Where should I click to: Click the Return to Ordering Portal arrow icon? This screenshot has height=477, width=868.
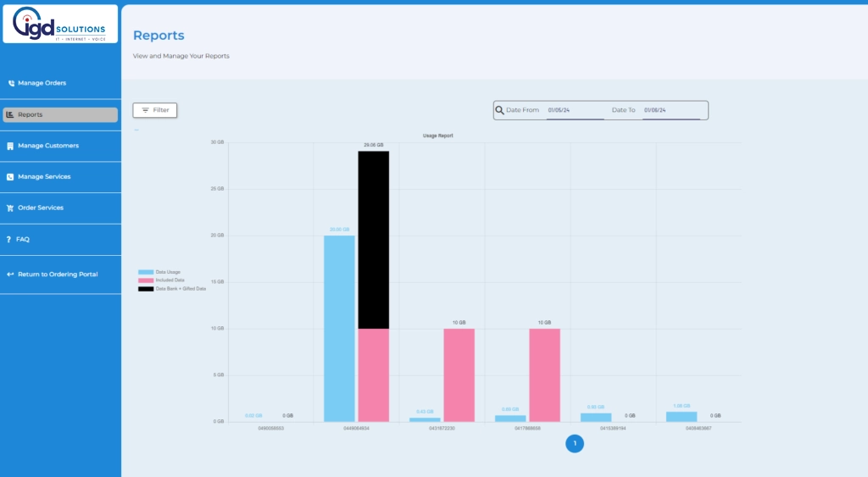pyautogui.click(x=10, y=275)
